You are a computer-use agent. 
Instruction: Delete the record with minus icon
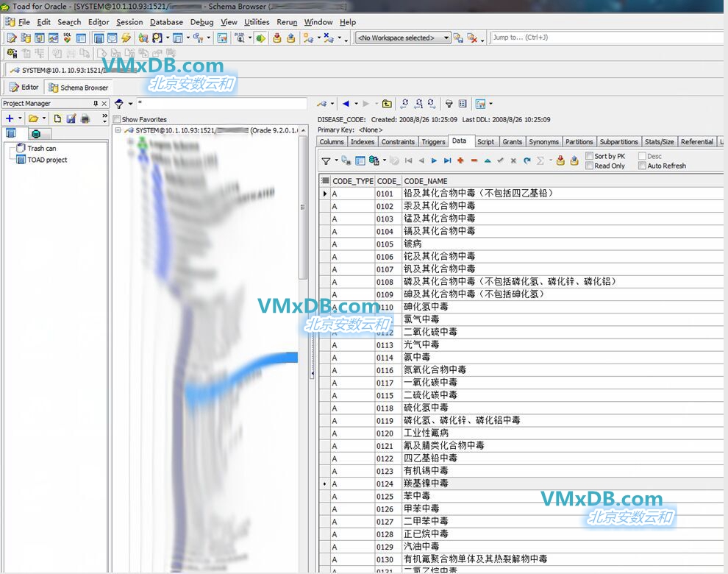tap(474, 161)
